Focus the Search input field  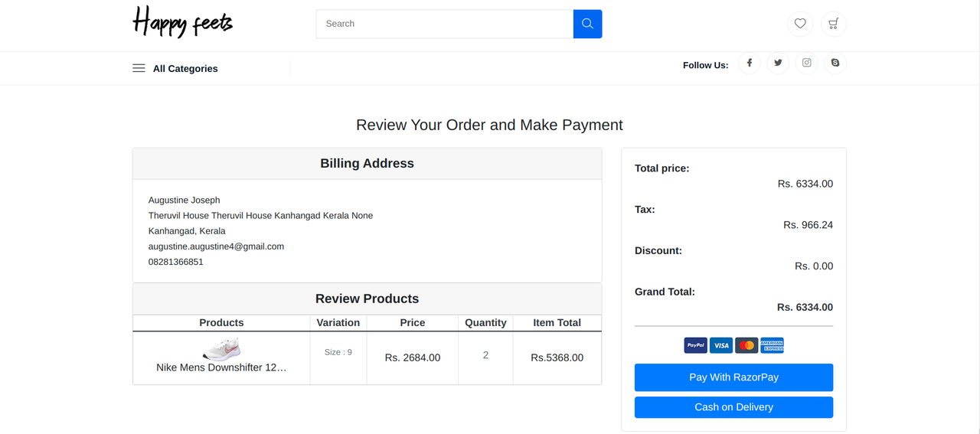(445, 24)
